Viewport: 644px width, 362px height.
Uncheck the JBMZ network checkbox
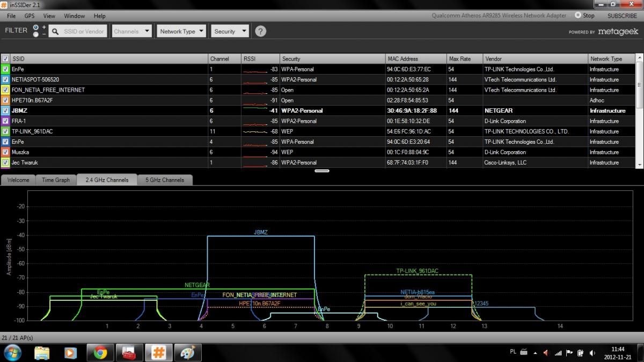(x=5, y=110)
